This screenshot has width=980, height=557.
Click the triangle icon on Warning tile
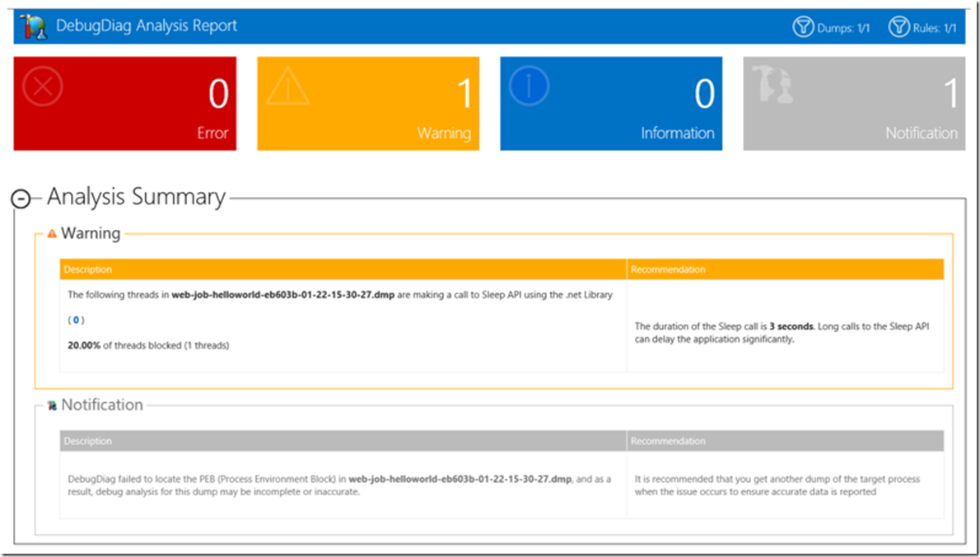(287, 86)
